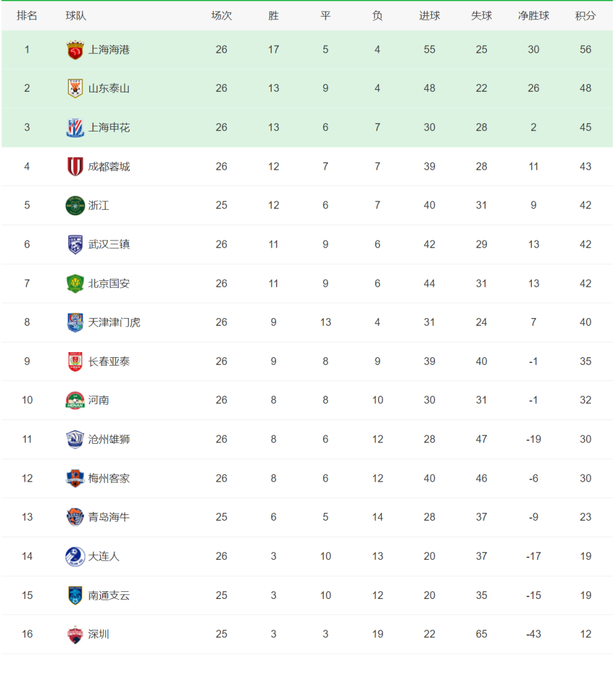Click the 上海海港 team logo
Image resolution: width=616 pixels, height=683 pixels.
pyautogui.click(x=75, y=49)
